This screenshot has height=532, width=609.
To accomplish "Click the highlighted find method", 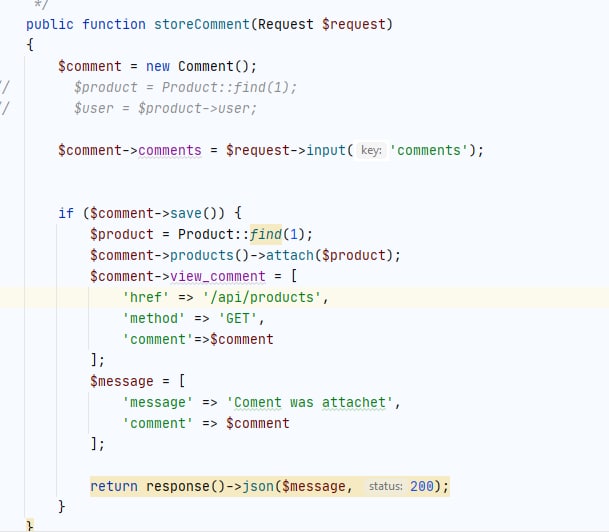I will 265,234.
